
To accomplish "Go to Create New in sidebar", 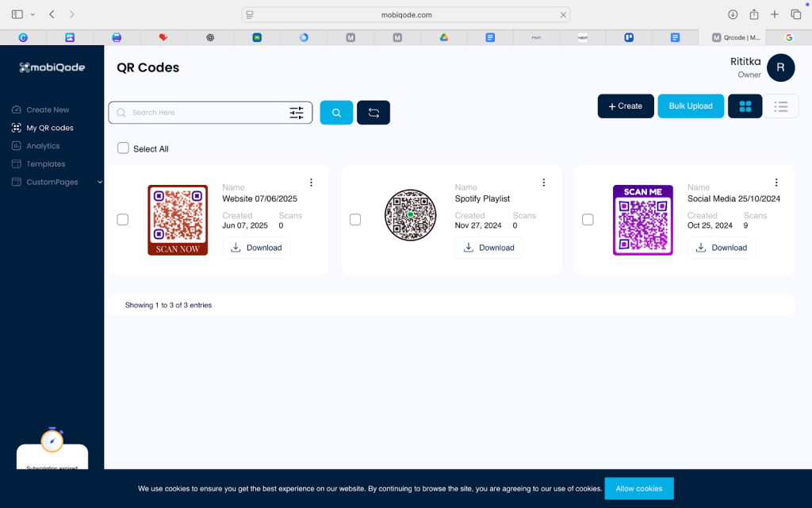I will pos(48,110).
